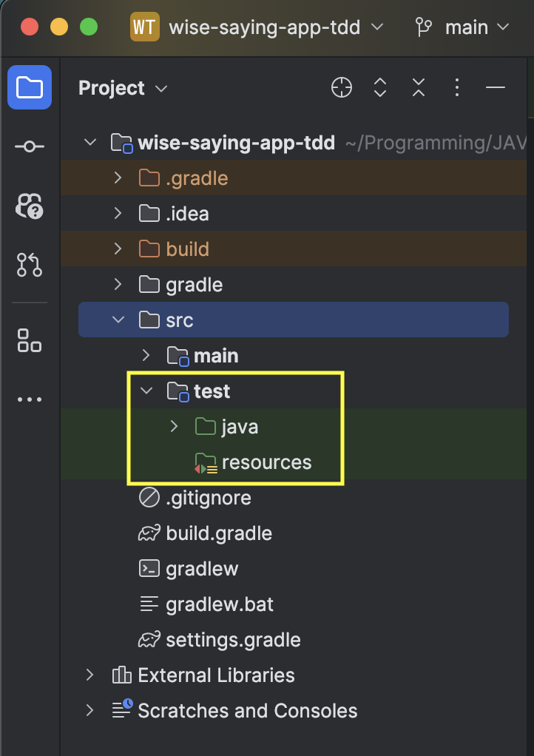Screen dimensions: 534x756
Task: Select the gradle folder name
Action: point(195,285)
